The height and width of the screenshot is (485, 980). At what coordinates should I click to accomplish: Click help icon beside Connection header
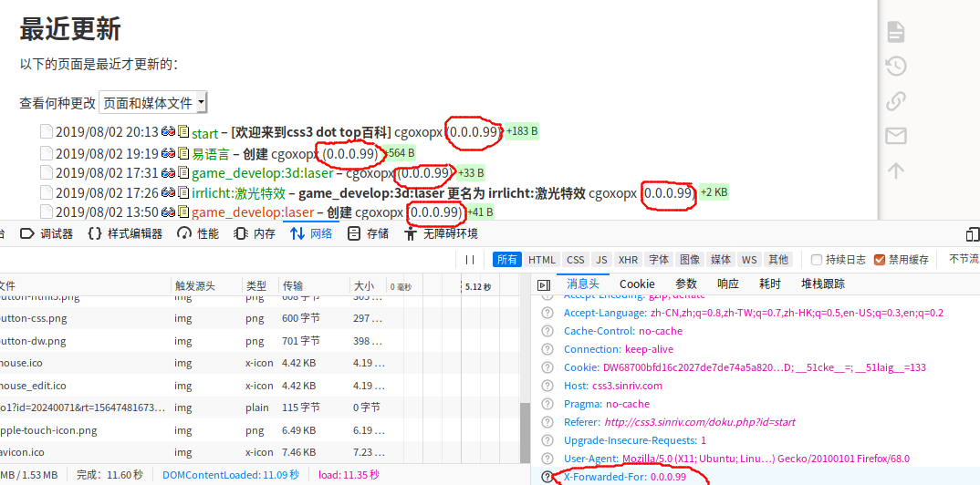click(x=547, y=349)
